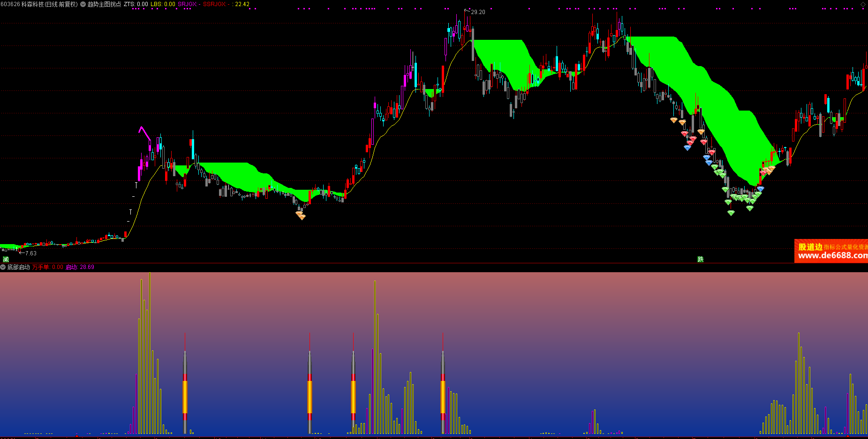Click the 启动 28.69 value label

pos(80,267)
